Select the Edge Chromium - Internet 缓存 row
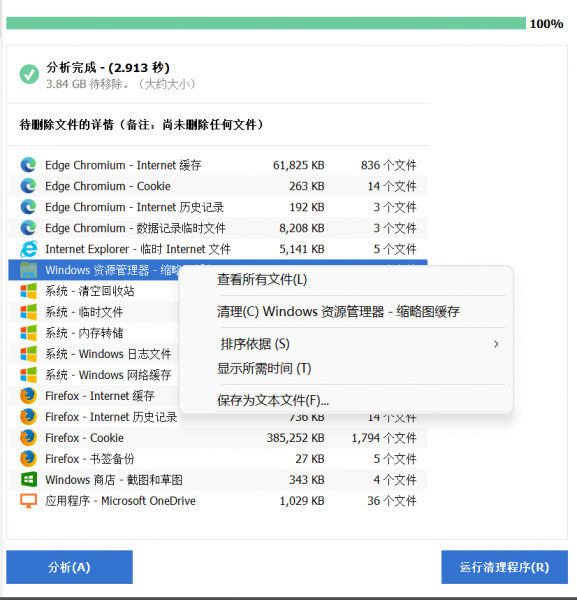Screen dimensions: 577x600 218,165
